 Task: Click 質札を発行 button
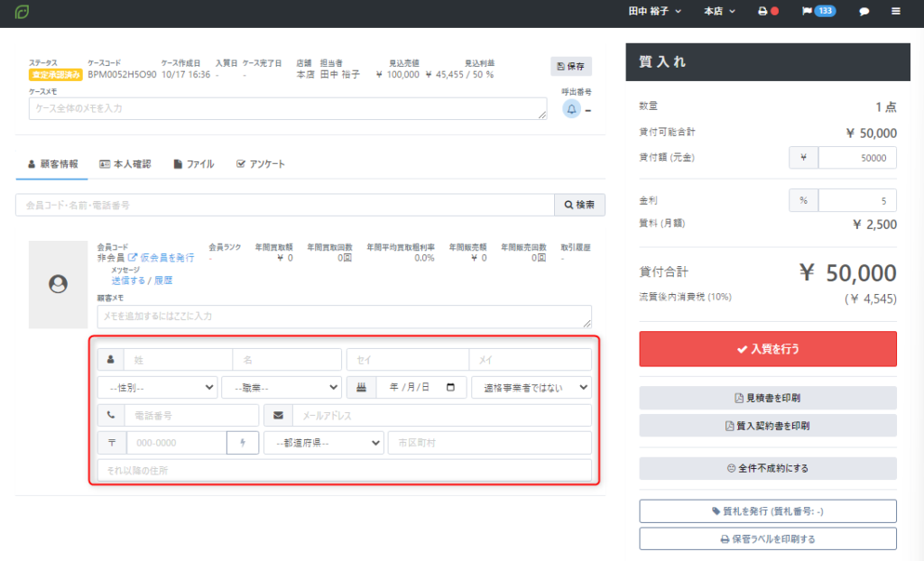pos(768,510)
